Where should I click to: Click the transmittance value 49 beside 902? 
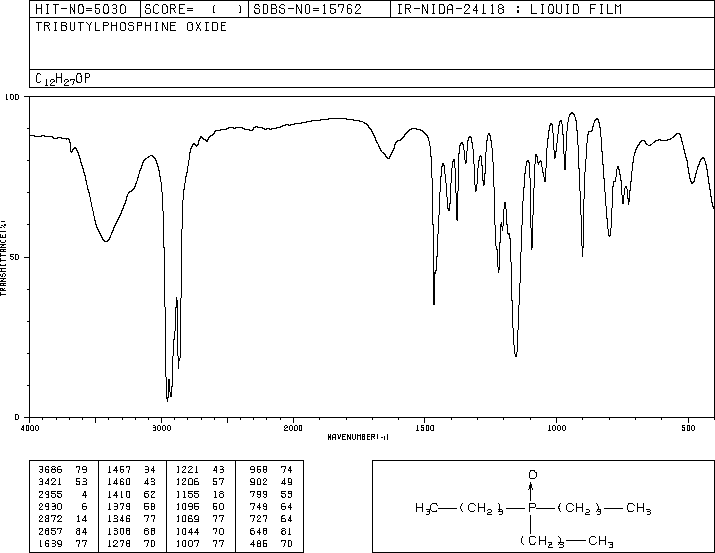point(287,482)
